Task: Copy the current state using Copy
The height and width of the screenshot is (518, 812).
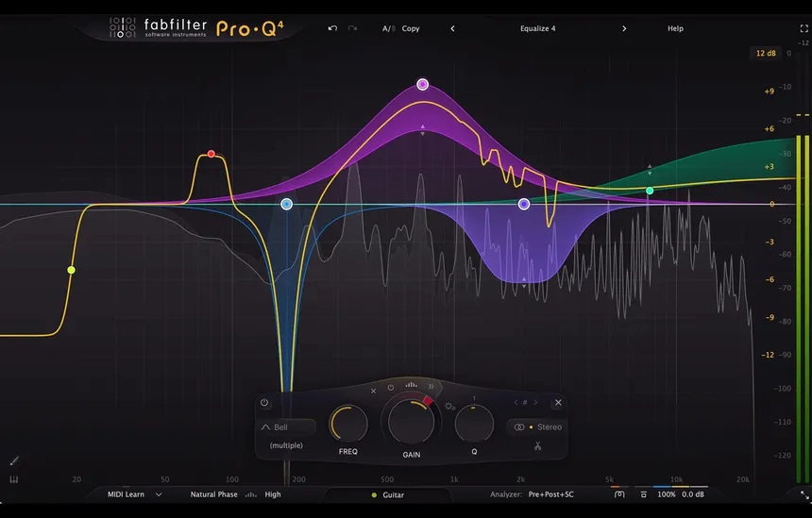Action: 411,28
